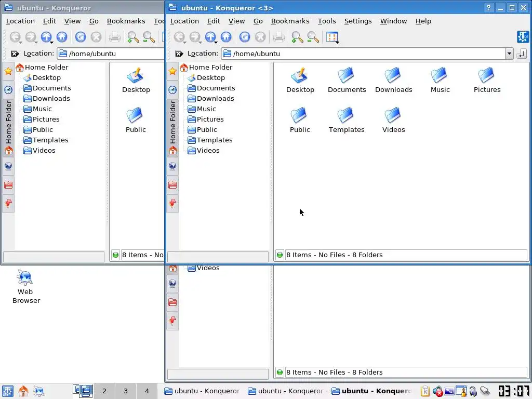Click Reload icon in left Konqueror window toolbar
The width and height of the screenshot is (532, 399).
(x=81, y=37)
